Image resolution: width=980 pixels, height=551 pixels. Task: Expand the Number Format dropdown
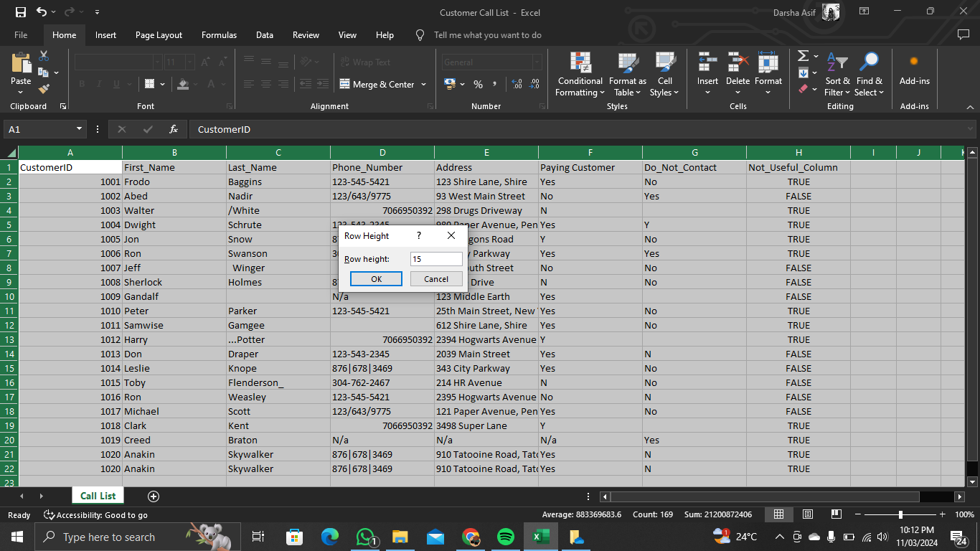536,62
